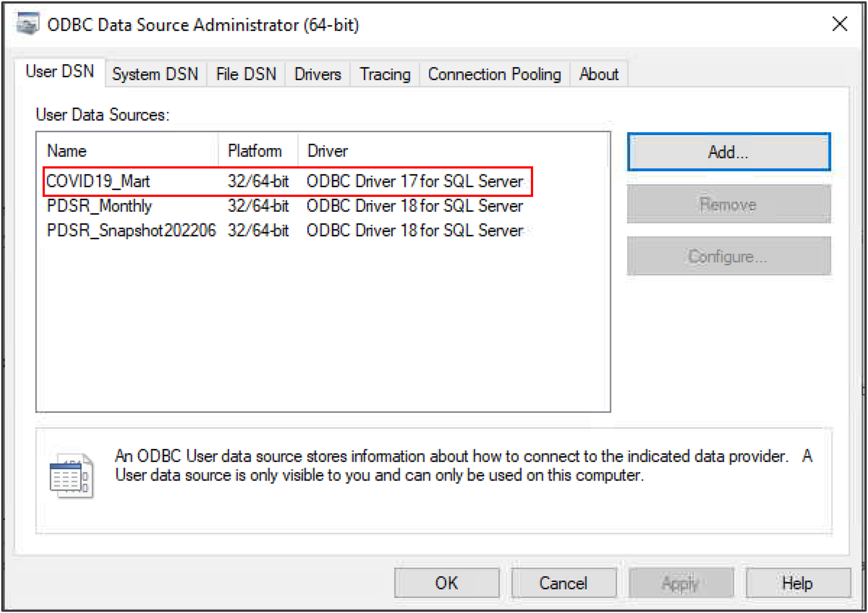Click the Platform column header
Image resolution: width=868 pixels, height=613 pixels.
(254, 151)
